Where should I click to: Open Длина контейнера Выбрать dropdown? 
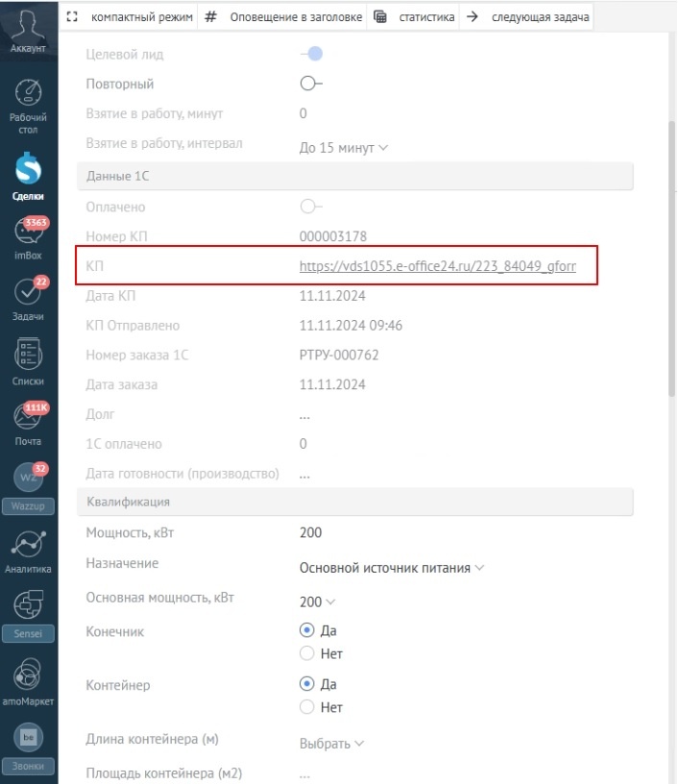332,743
